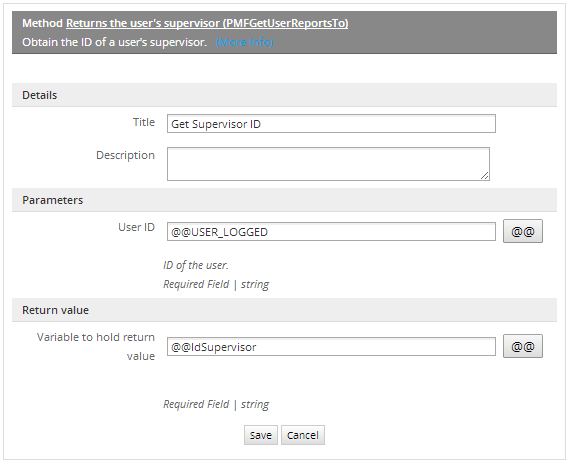567x462 pixels.
Task: Select the User ID input field
Action: [x=331, y=231]
